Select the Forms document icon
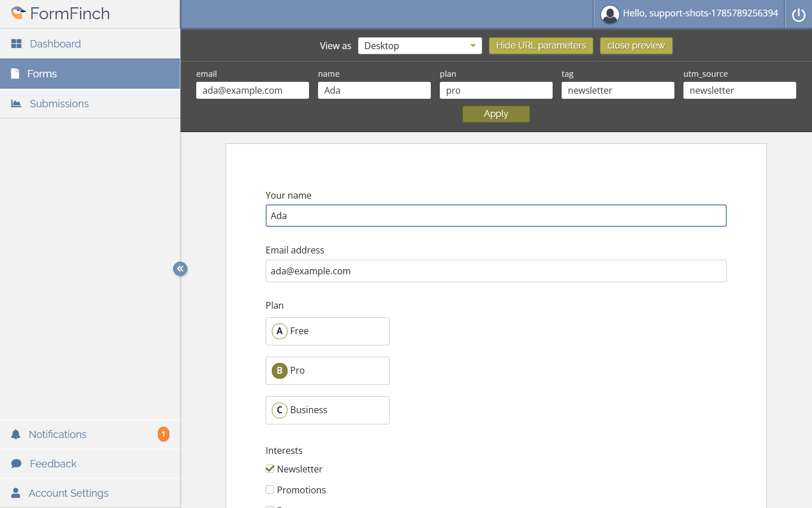 [x=15, y=73]
